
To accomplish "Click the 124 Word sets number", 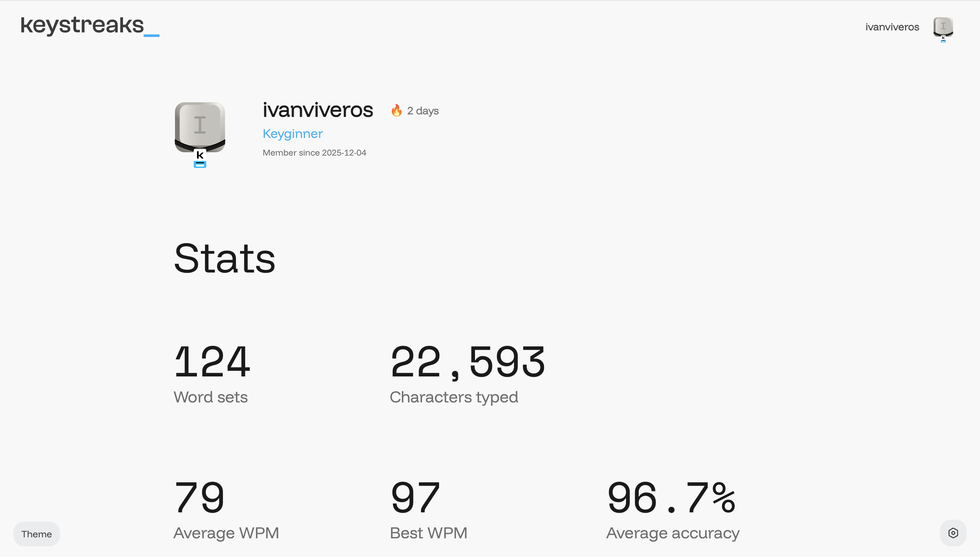I will [212, 361].
